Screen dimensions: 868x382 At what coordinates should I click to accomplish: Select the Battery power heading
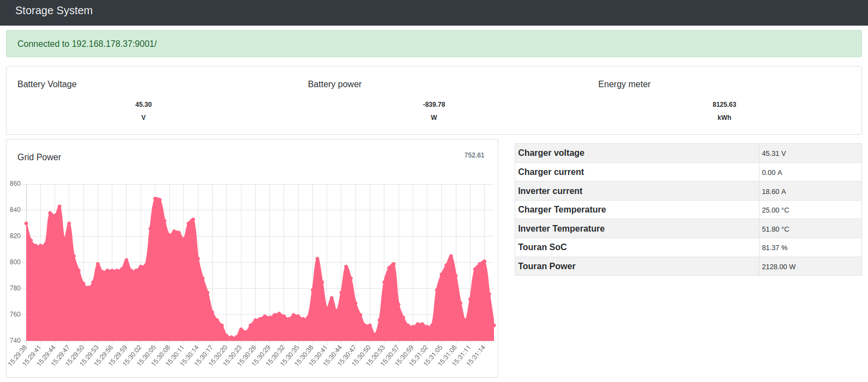(x=334, y=84)
